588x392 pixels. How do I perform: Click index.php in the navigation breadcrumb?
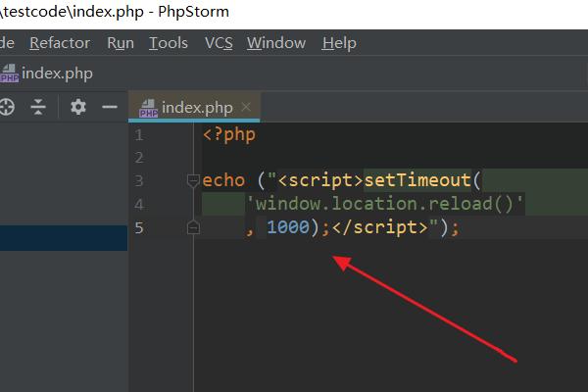(x=57, y=74)
